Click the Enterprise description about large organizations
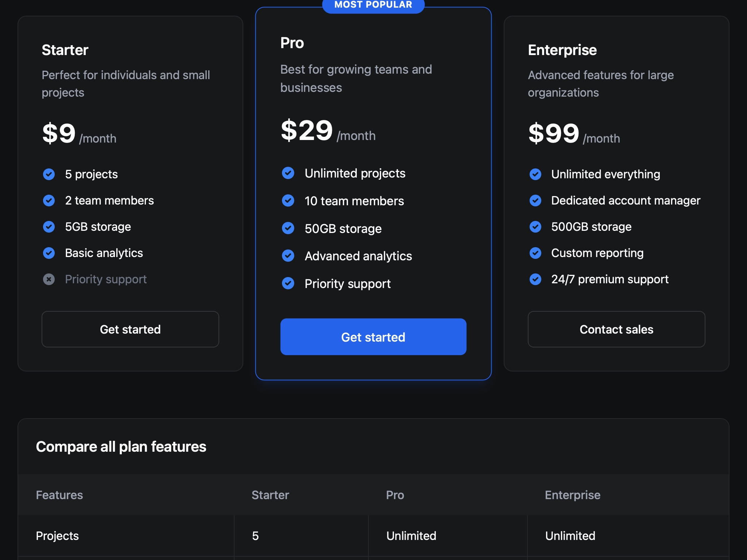Image resolution: width=747 pixels, height=560 pixels. pos(601,84)
